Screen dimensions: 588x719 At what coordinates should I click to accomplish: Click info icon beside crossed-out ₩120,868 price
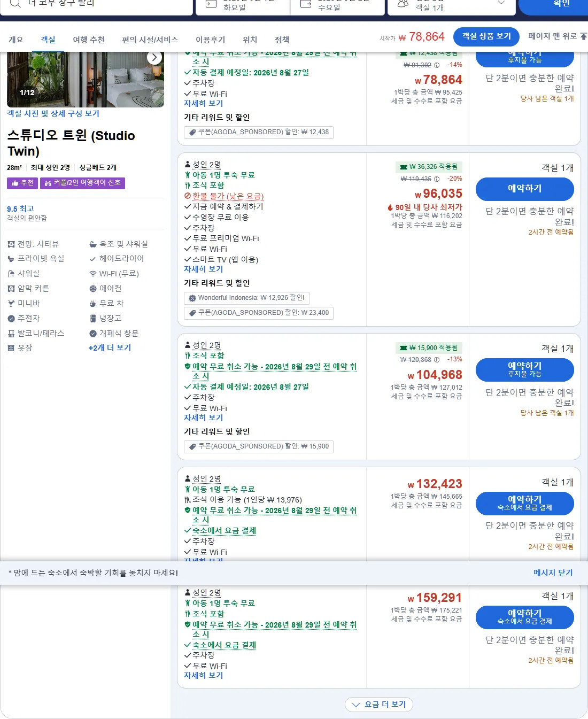[437, 360]
